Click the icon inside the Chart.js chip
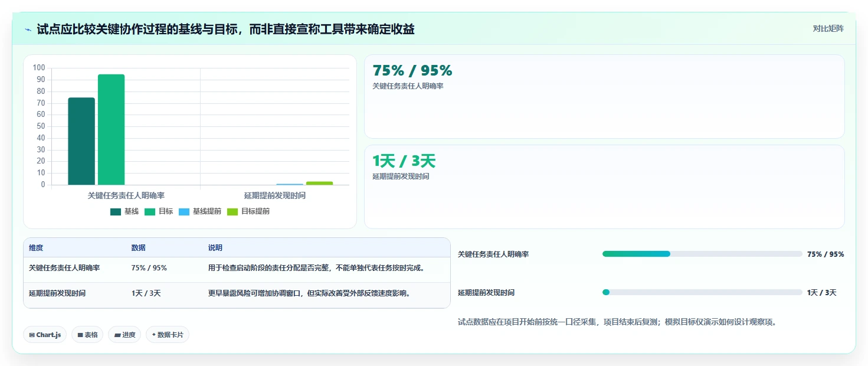This screenshot has height=366, width=868. [x=32, y=335]
